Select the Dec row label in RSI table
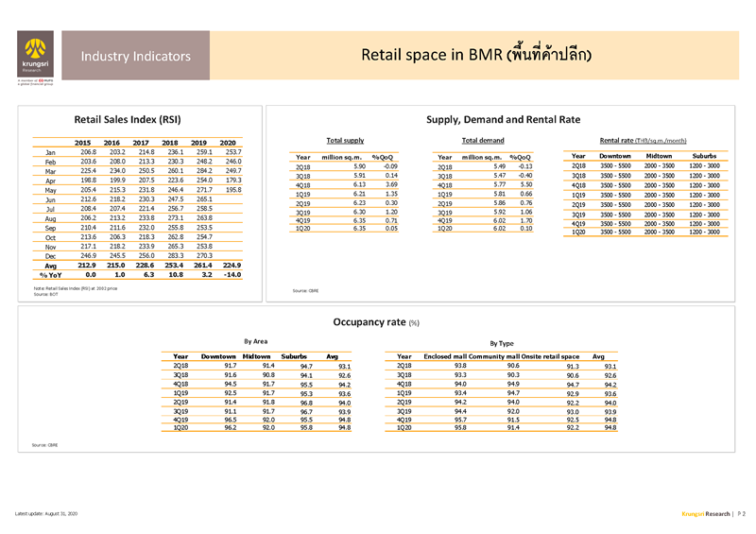This screenshot has height=534, width=756. pyautogui.click(x=51, y=256)
